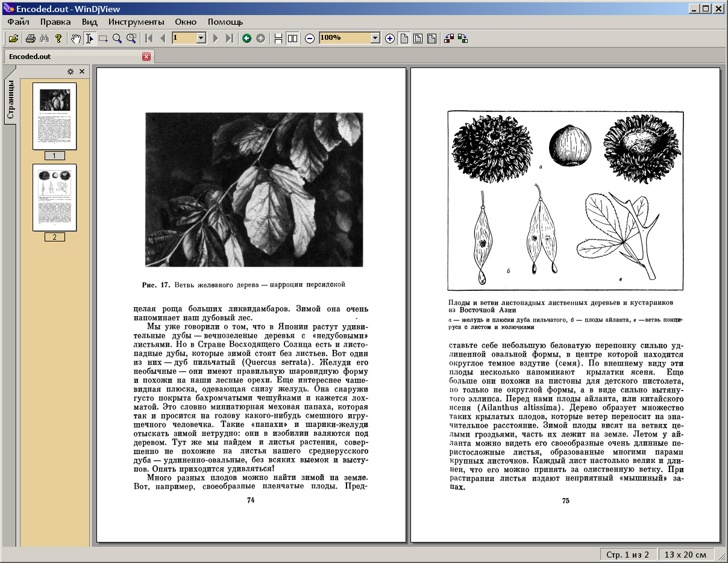Open the Окно menu
Viewport: 728px width, 563px height.
pyautogui.click(x=186, y=22)
